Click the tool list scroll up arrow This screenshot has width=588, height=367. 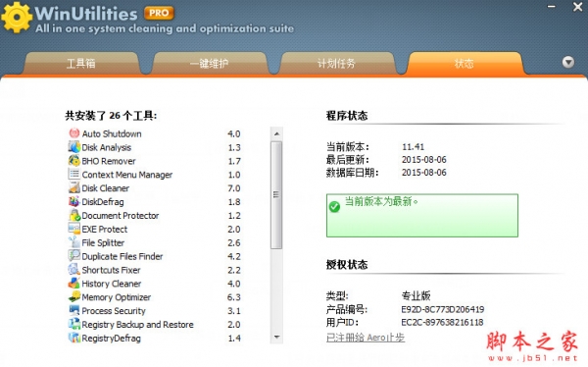coord(276,133)
